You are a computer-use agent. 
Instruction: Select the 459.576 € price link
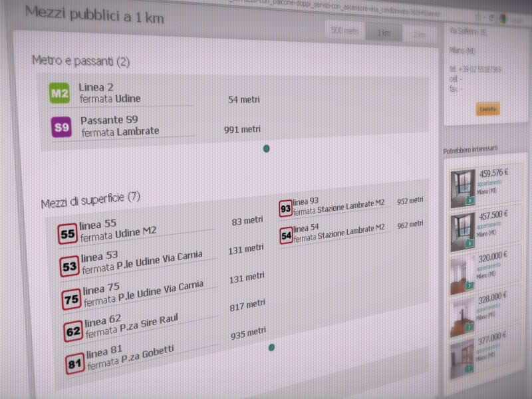point(493,173)
